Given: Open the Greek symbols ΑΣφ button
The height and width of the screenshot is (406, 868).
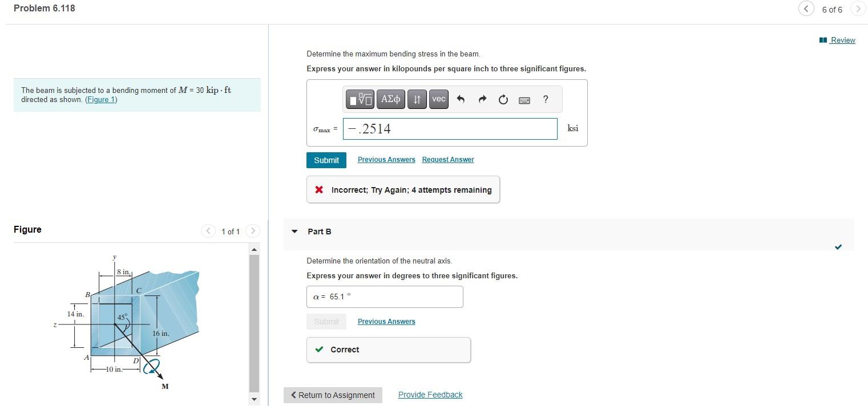Looking at the screenshot, I should (x=391, y=99).
